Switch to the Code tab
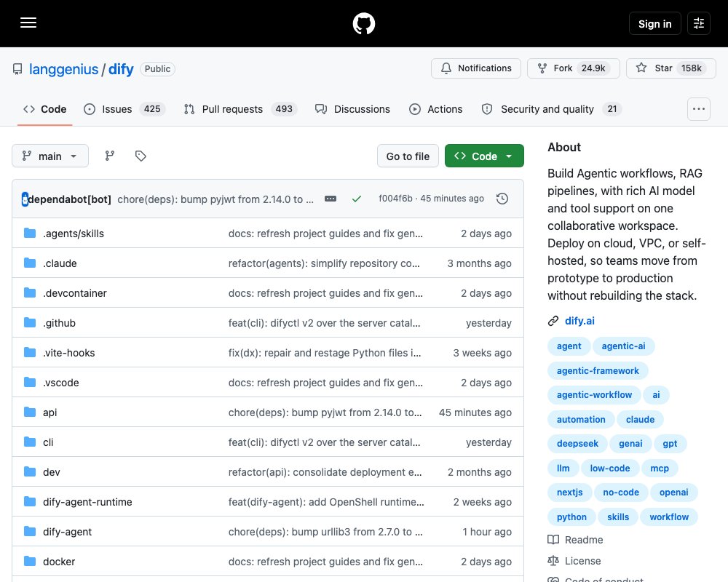728x582 pixels. 45,109
